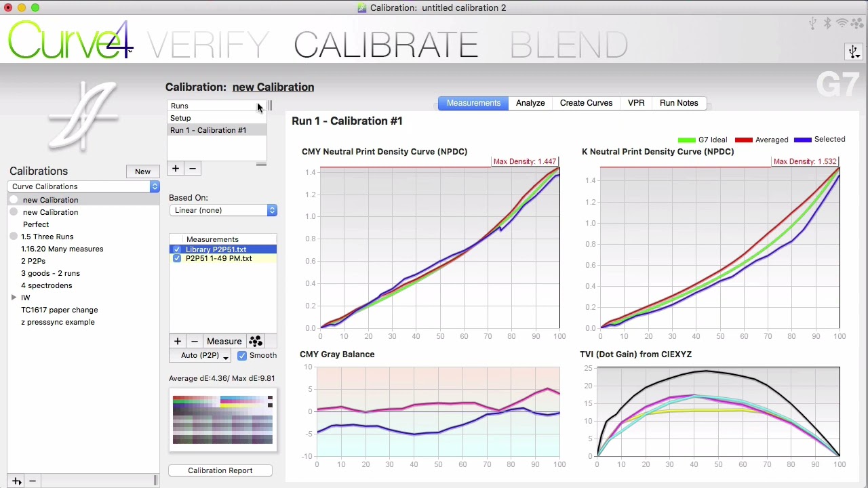Toggle the status circle beside '1.5 Three Runs'
This screenshot has height=488, width=868.
pyautogui.click(x=14, y=237)
